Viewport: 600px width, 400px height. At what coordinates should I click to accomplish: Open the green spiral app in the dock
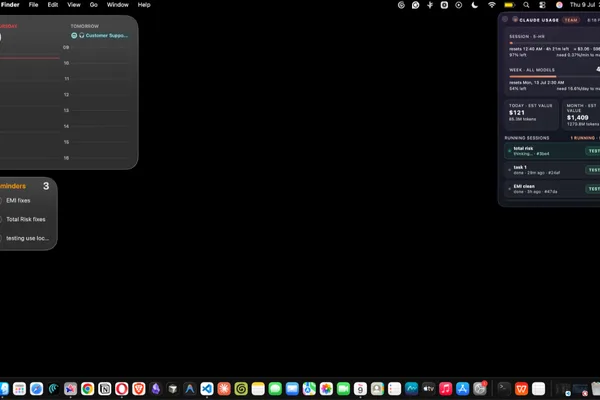[241, 389]
